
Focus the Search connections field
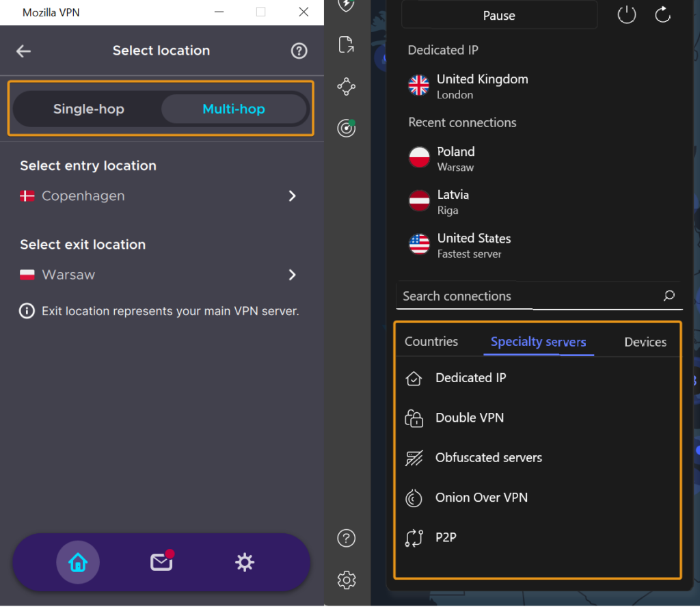pos(539,296)
